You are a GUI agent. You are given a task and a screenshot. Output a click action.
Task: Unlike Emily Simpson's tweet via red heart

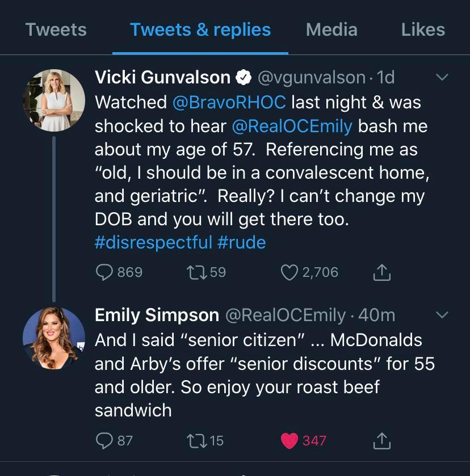pos(289,440)
